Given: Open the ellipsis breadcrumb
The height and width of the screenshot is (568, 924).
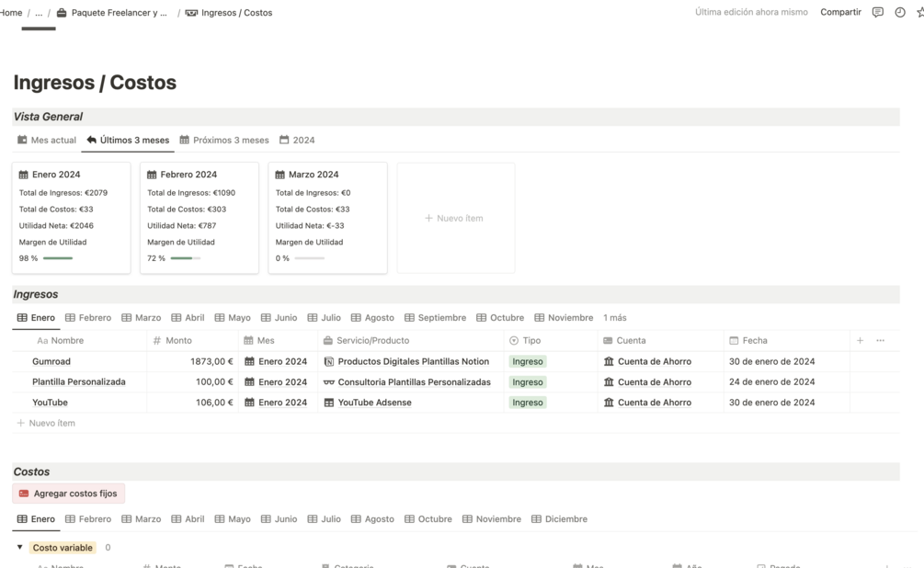Looking at the screenshot, I should click(x=39, y=12).
